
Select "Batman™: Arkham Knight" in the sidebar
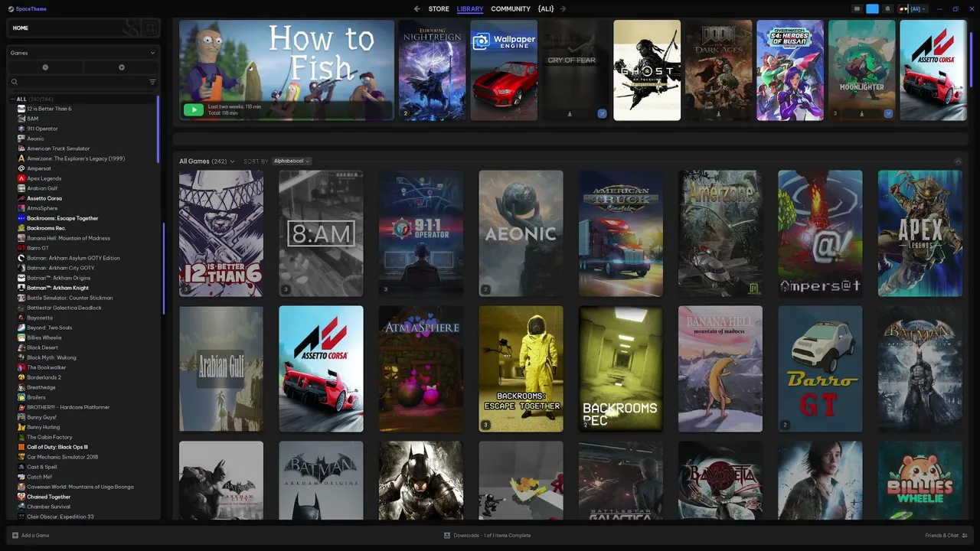tap(58, 288)
